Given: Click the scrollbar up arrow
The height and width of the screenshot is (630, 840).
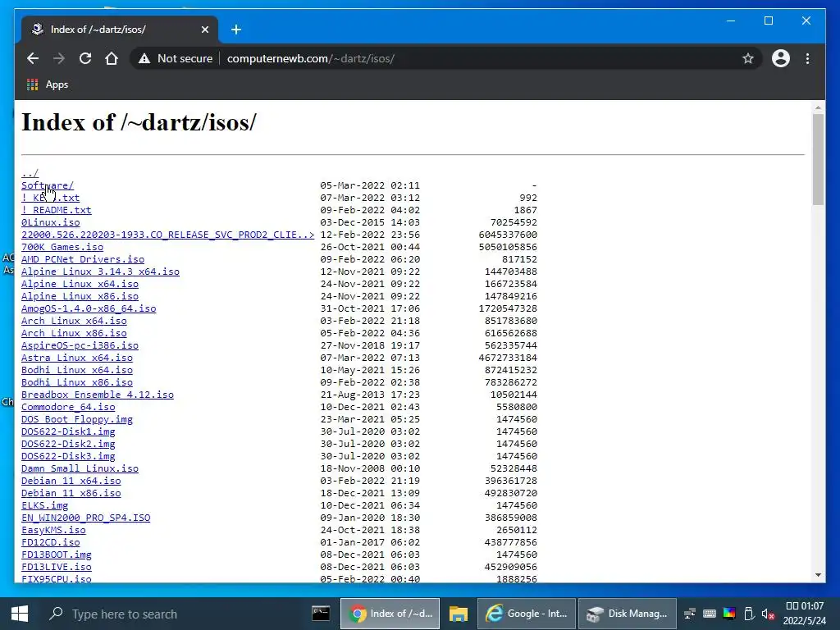Looking at the screenshot, I should [818, 107].
